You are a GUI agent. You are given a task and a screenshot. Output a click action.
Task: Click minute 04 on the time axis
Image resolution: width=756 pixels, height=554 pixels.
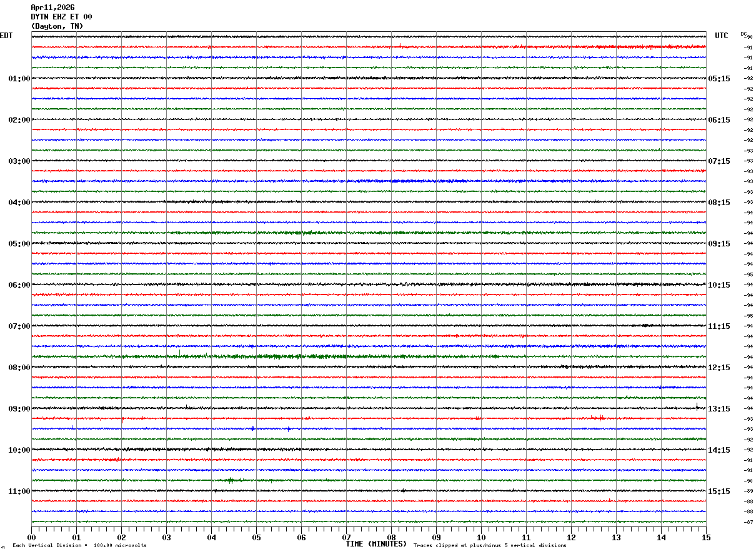[x=211, y=537]
